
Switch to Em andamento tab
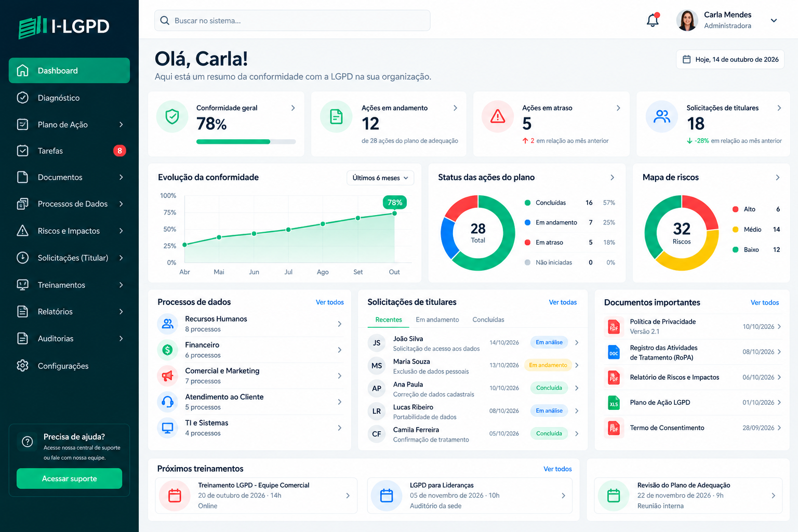437,320
